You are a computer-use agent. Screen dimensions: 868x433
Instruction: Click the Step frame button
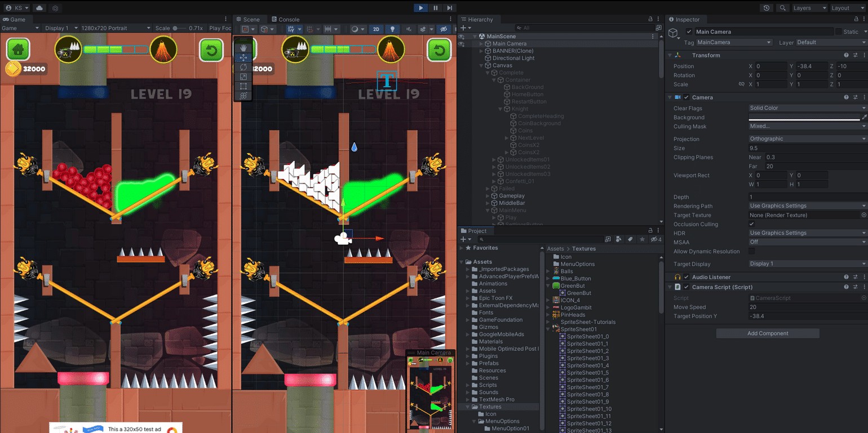pyautogui.click(x=449, y=8)
